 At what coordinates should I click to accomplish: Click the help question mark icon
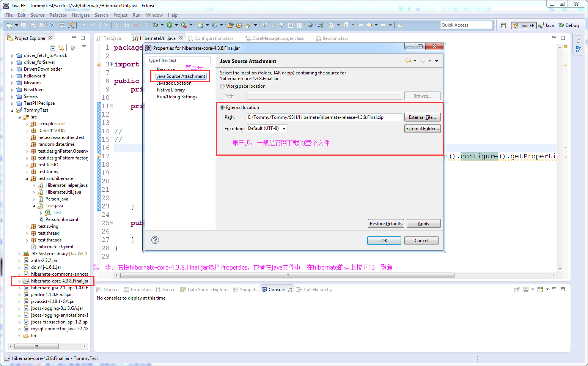(x=155, y=240)
